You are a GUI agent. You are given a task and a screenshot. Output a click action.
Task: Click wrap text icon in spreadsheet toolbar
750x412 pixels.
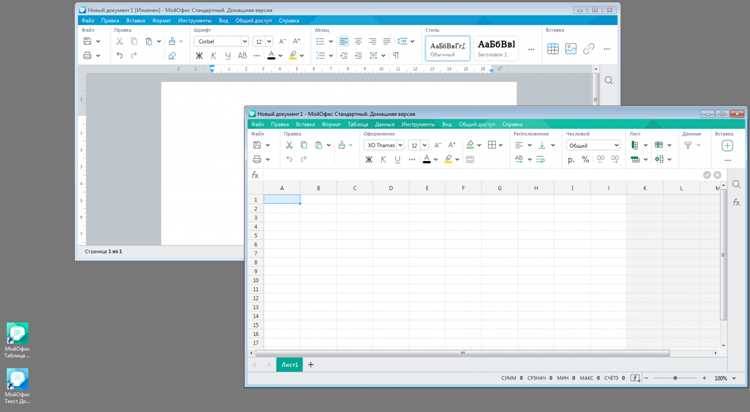(540, 159)
